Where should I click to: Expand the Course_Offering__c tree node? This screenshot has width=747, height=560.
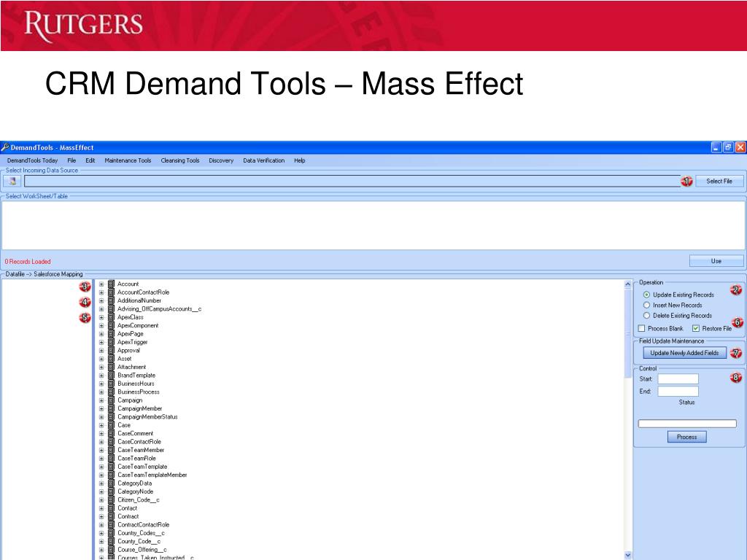coord(101,550)
